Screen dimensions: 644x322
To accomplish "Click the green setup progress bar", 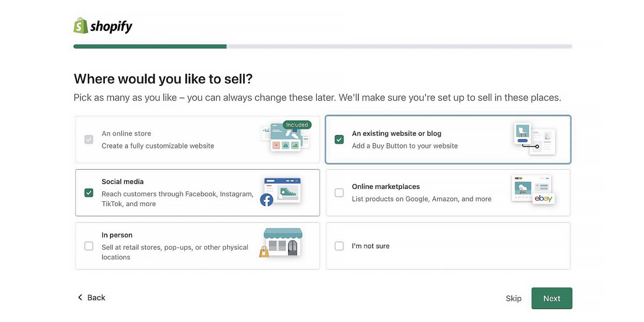I will coord(150,46).
